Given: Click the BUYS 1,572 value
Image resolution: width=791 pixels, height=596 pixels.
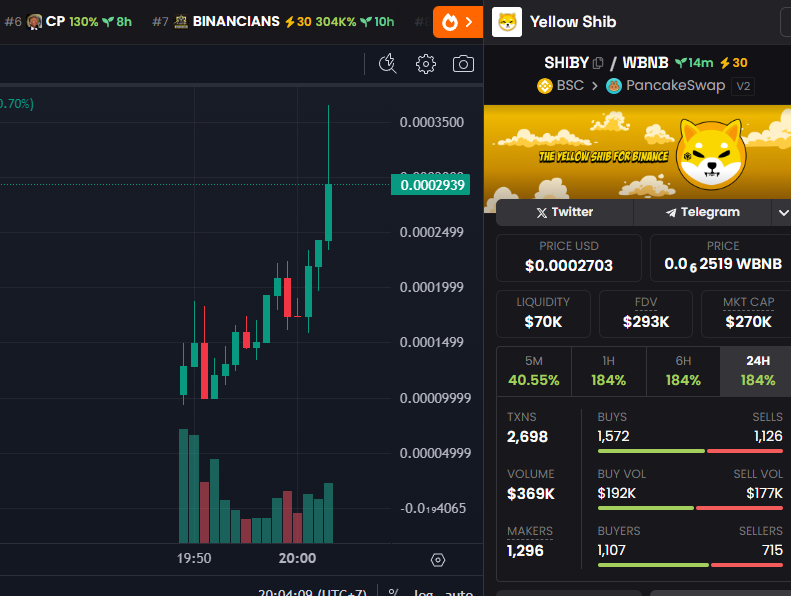Looking at the screenshot, I should point(613,436).
